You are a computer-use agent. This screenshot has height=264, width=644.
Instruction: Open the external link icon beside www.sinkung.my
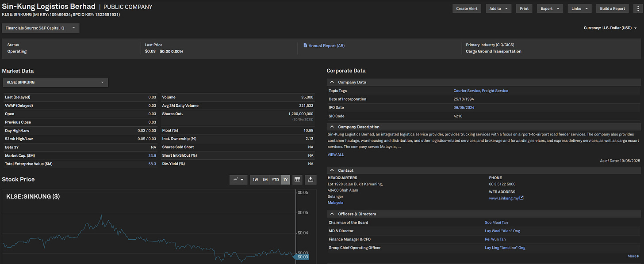click(x=521, y=198)
